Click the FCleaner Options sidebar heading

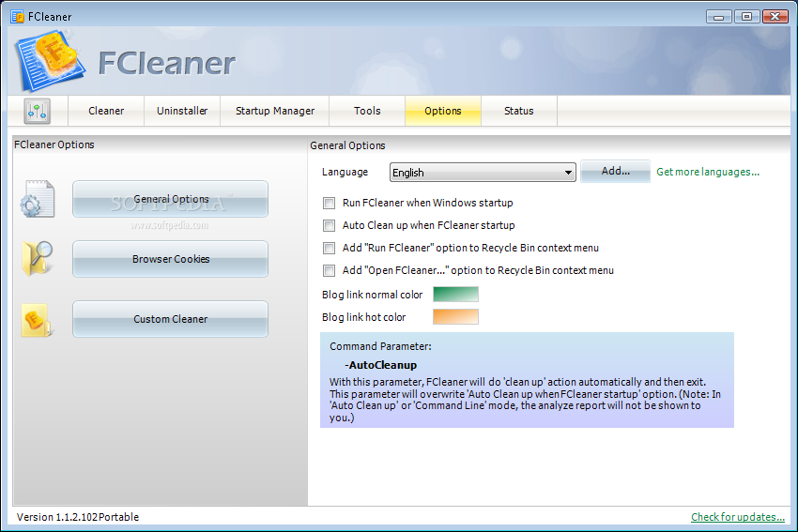click(54, 144)
